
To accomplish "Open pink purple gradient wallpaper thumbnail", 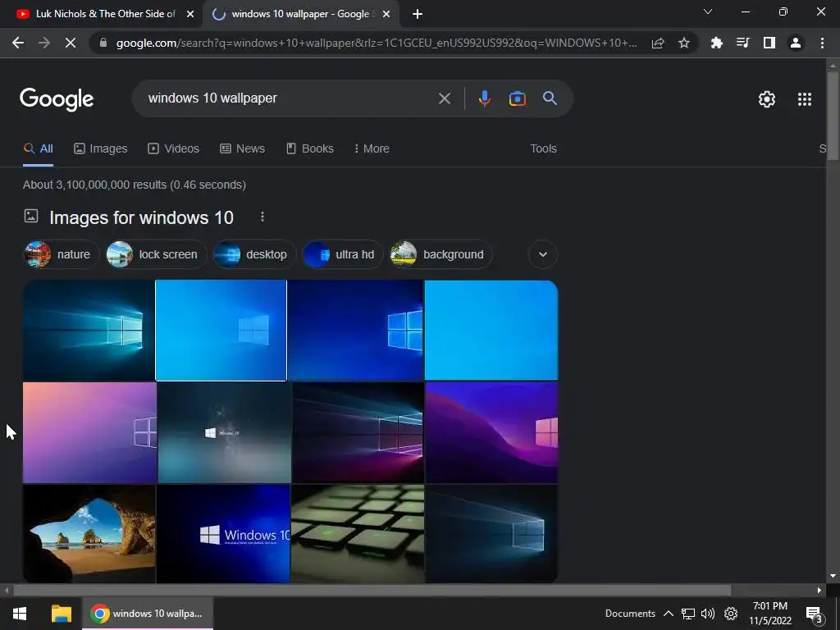I will [89, 432].
